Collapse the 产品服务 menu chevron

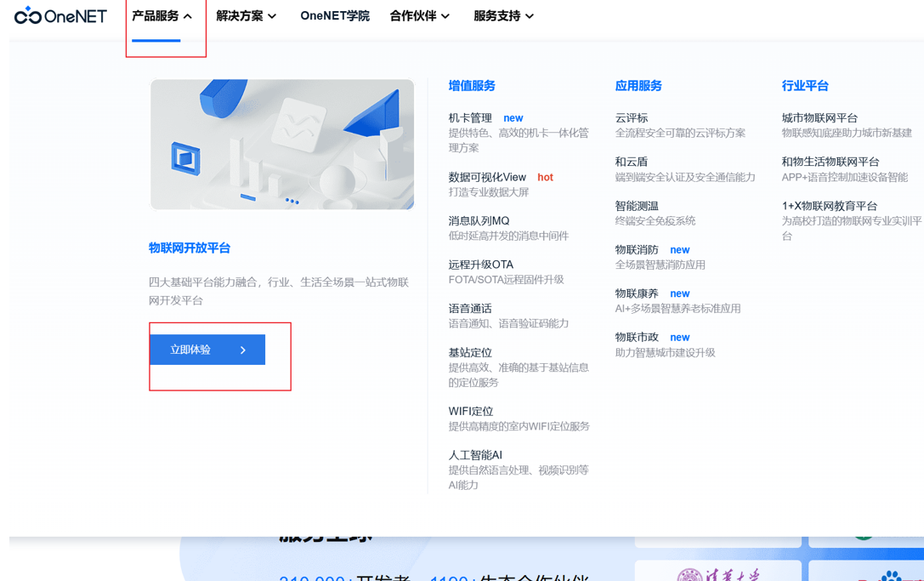point(188,16)
